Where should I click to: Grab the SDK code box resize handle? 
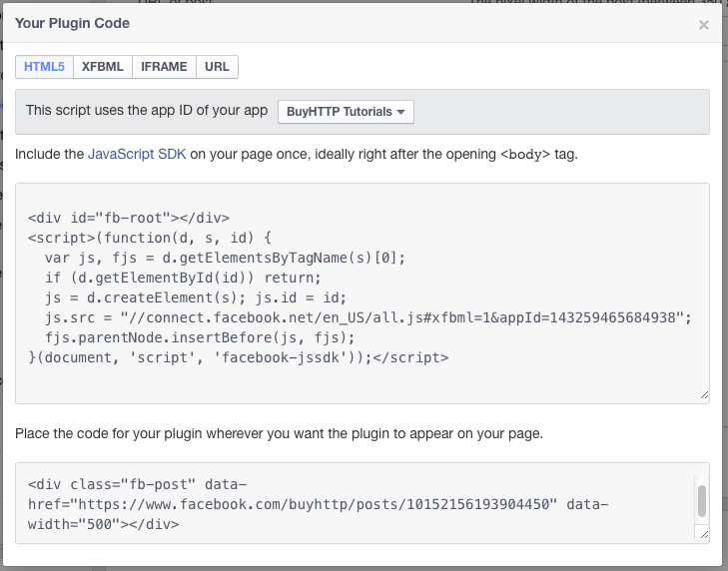pyautogui.click(x=704, y=395)
